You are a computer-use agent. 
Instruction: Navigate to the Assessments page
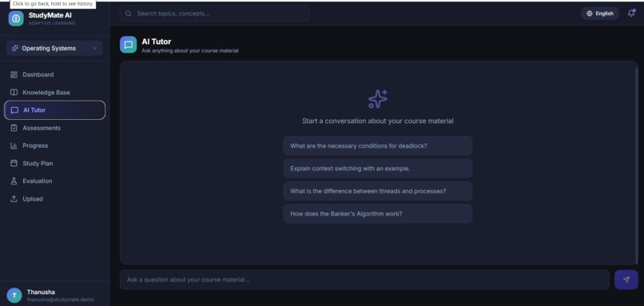point(54,128)
